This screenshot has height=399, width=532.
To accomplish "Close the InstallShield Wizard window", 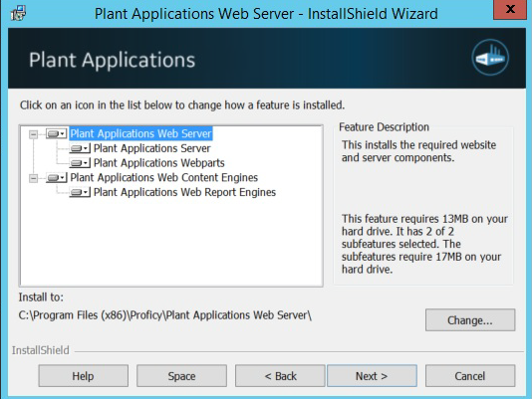I will [510, 10].
